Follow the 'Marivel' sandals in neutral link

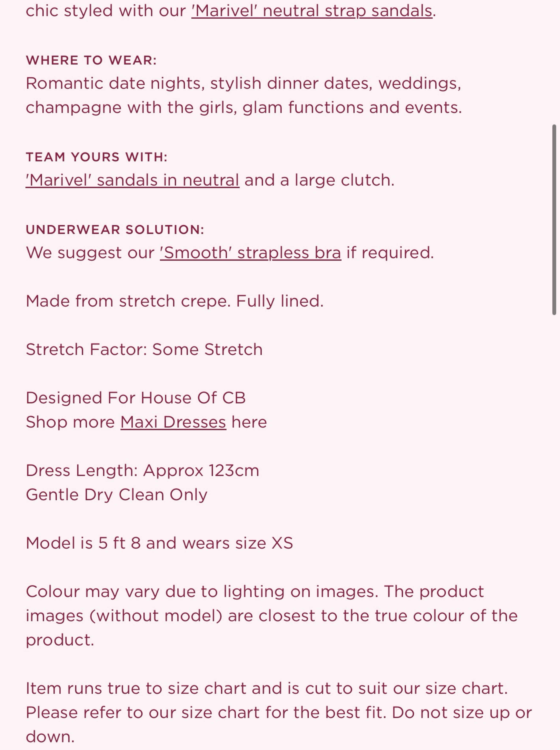pyautogui.click(x=132, y=180)
